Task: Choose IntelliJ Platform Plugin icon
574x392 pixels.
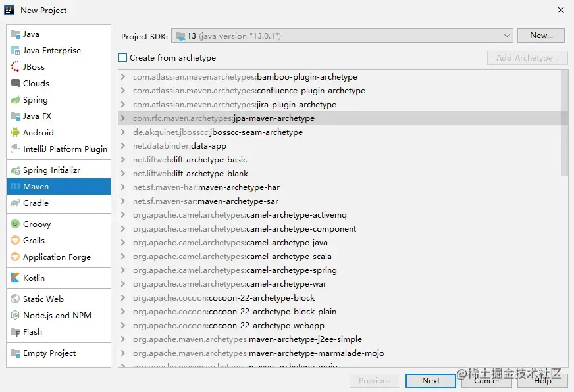Action: (x=15, y=149)
